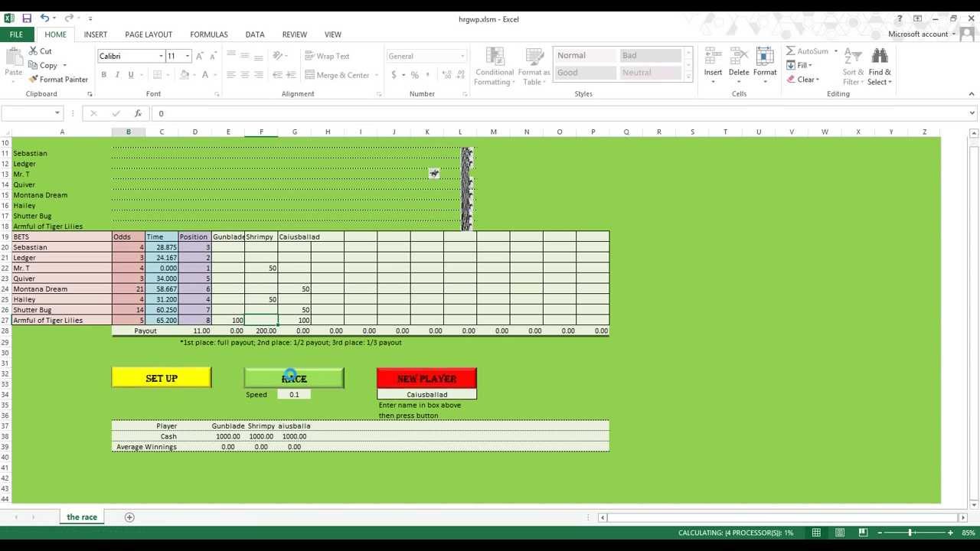Click the Comma Style icon
The image size is (980, 551).
428,75
